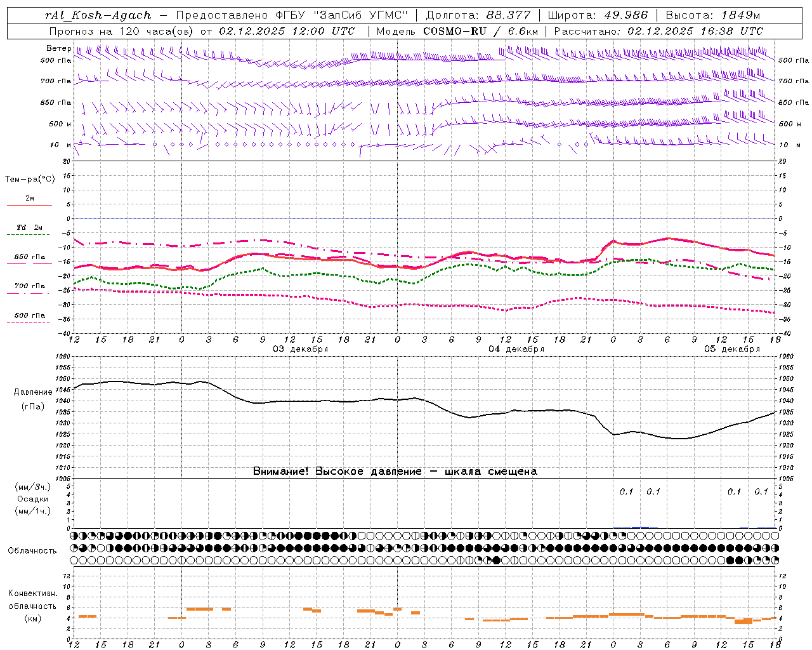This screenshot has width=812, height=650.
Task: Click the station title rAl_Kosh-Agach
Action: [x=98, y=15]
